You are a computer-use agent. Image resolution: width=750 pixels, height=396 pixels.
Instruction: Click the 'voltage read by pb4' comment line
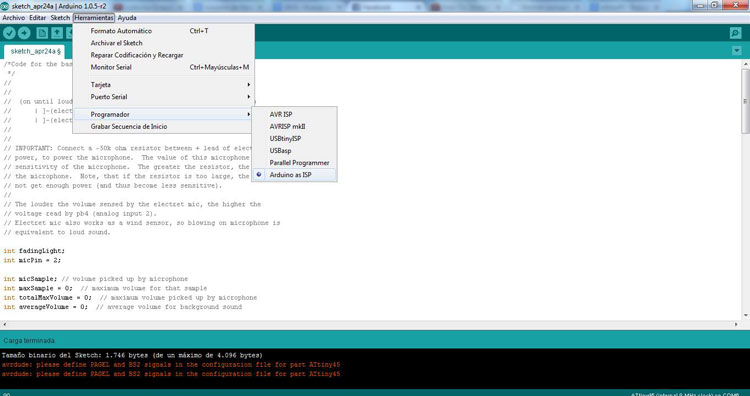pyautogui.click(x=80, y=214)
